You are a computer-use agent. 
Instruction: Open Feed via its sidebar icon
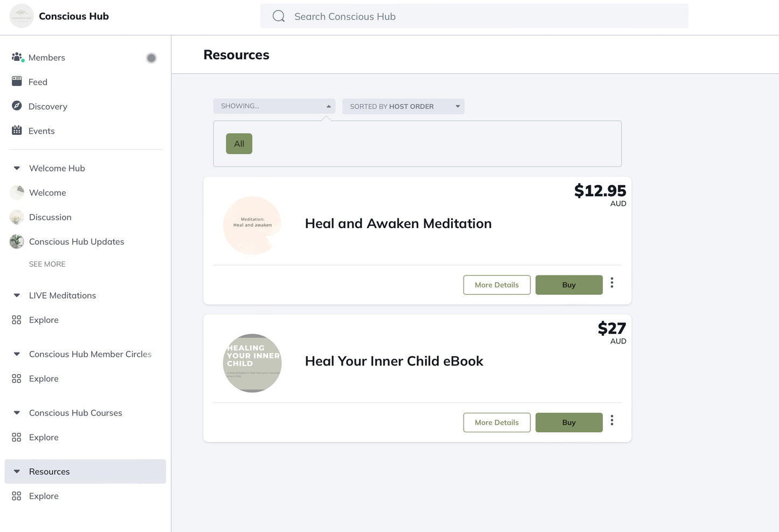coord(17,81)
